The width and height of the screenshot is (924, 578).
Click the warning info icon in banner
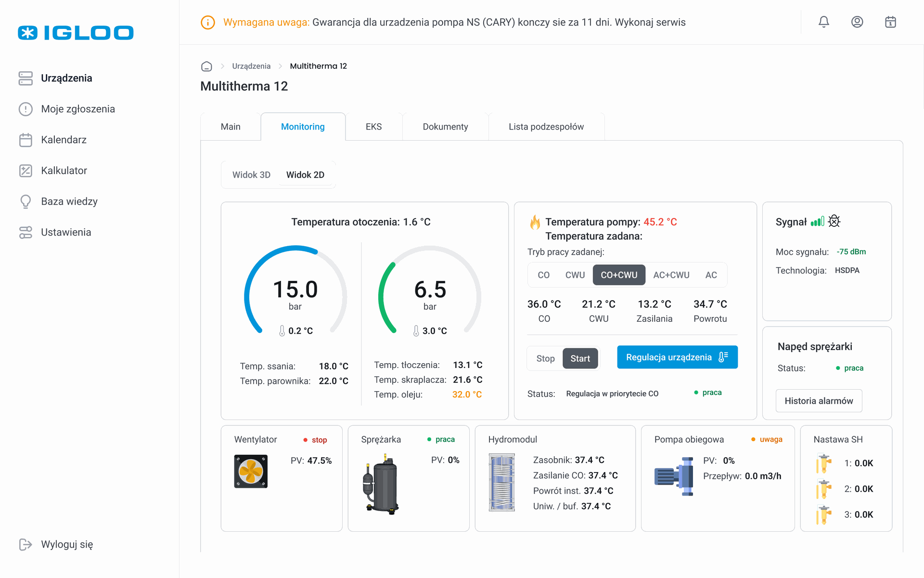pos(207,23)
